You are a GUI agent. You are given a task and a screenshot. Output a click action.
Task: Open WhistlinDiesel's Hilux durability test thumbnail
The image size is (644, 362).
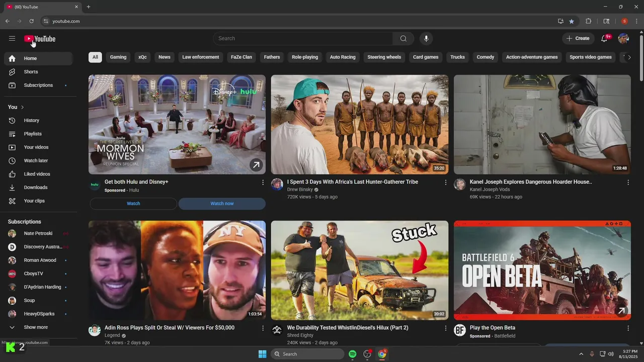click(360, 270)
